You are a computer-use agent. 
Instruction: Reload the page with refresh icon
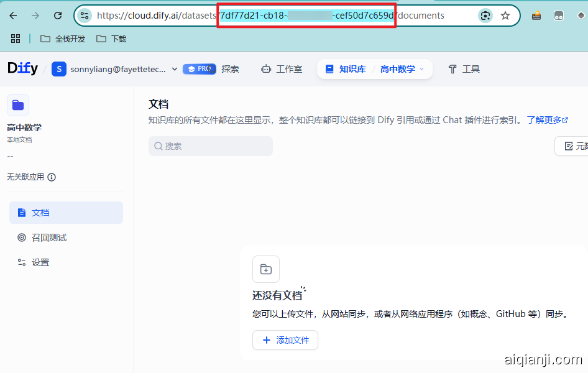(x=58, y=16)
